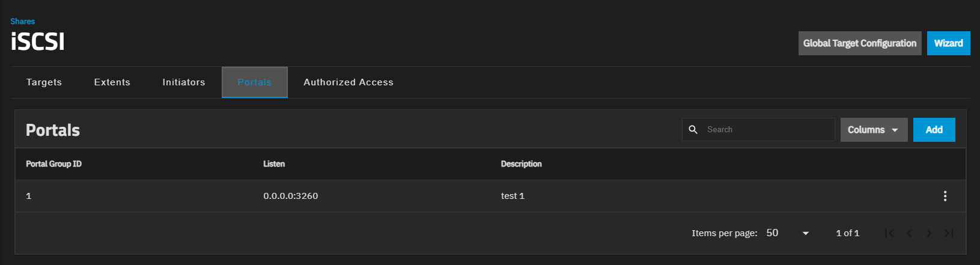The width and height of the screenshot is (980, 265).
Task: Open the Authorized Access tab
Action: [348, 82]
